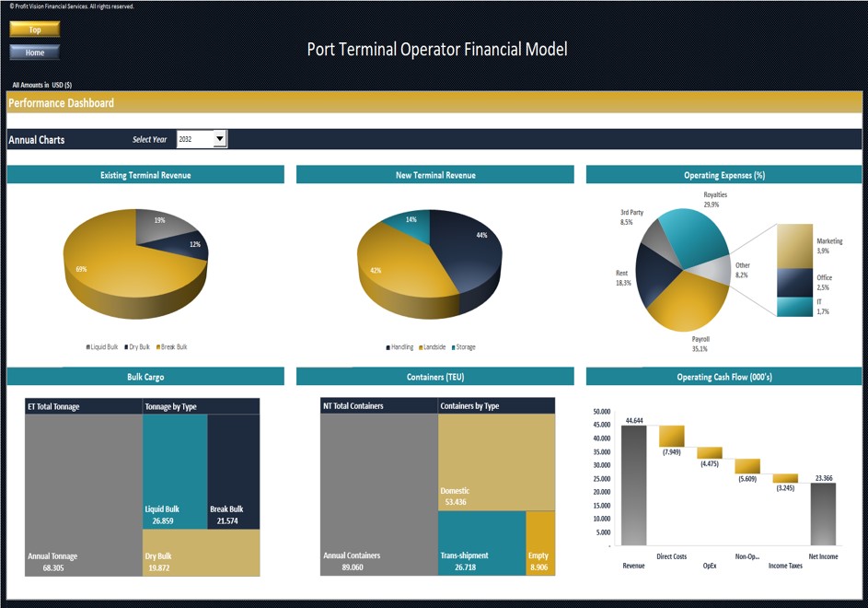This screenshot has height=608, width=868.
Task: Click the gold Top navigation button
Action: click(34, 29)
